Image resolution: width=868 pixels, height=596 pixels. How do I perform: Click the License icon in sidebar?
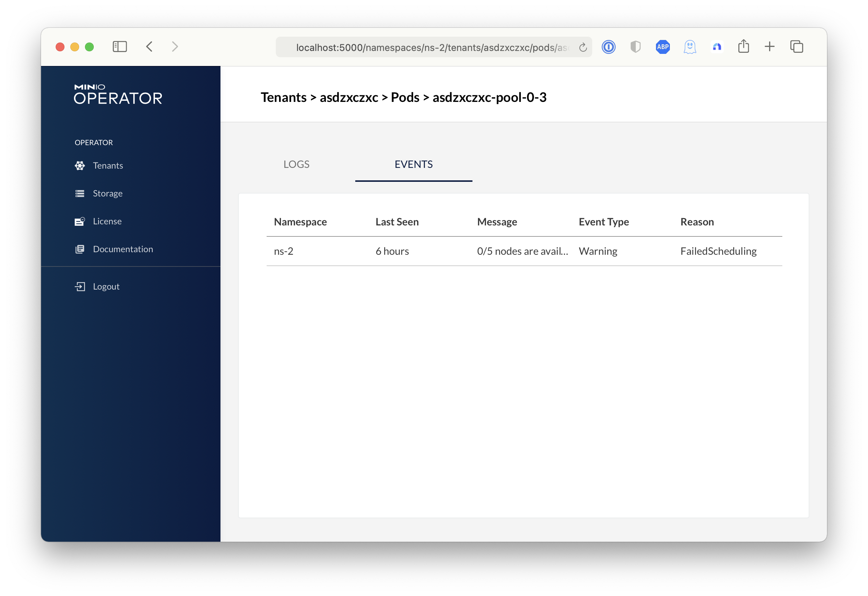[79, 221]
